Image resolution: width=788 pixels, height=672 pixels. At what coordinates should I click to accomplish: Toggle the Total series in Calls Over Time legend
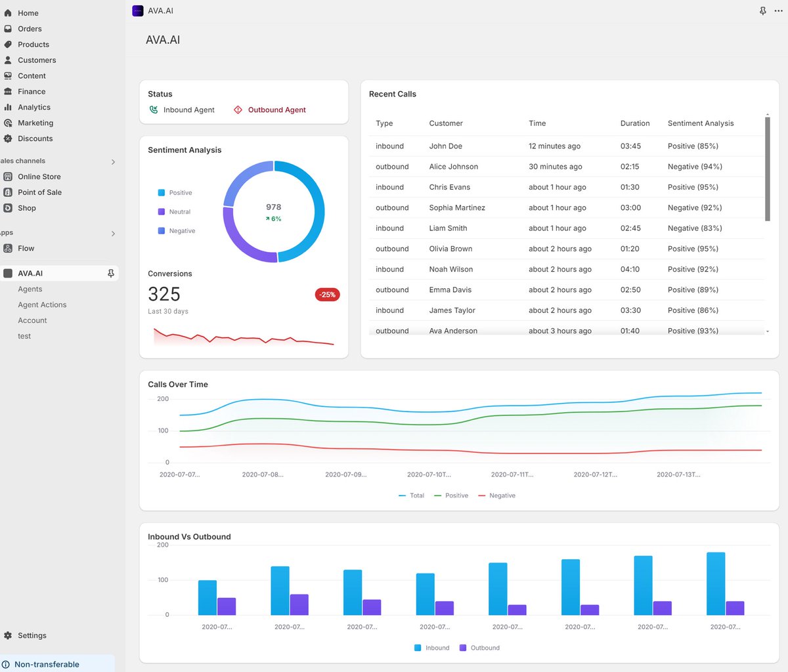tap(412, 495)
